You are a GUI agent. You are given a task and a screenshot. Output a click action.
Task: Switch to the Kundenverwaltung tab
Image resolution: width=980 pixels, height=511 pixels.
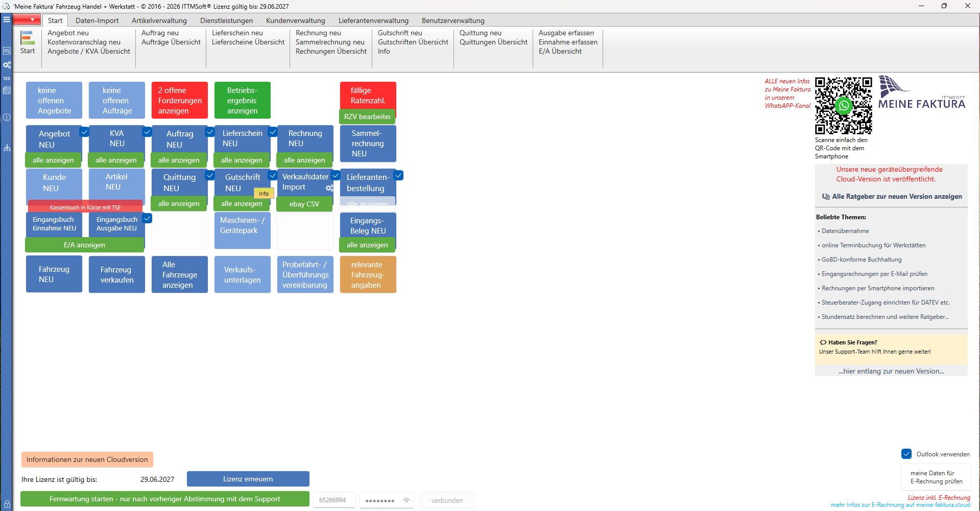coord(295,20)
